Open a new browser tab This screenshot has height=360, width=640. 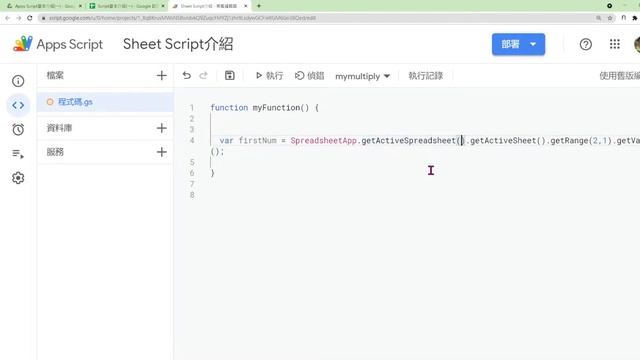(259, 6)
